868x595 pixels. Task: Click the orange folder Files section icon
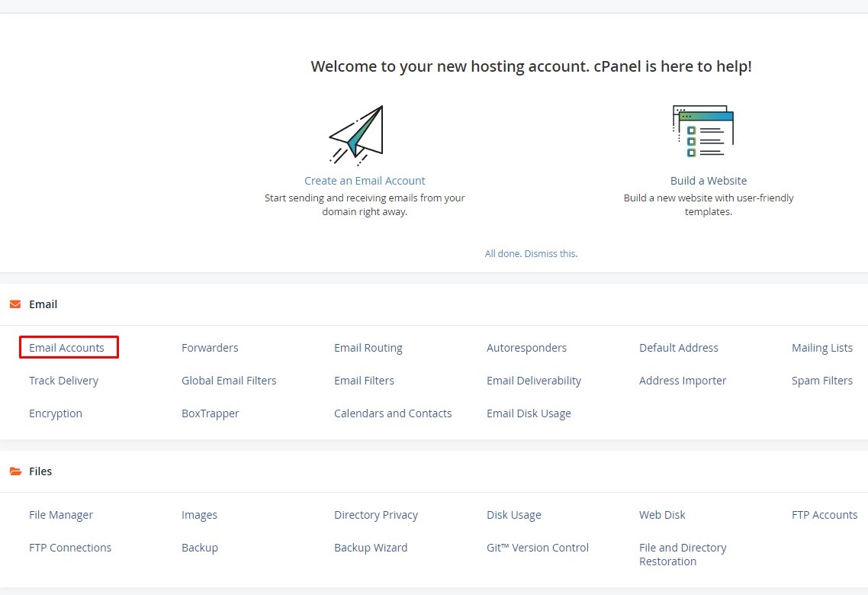tap(15, 471)
